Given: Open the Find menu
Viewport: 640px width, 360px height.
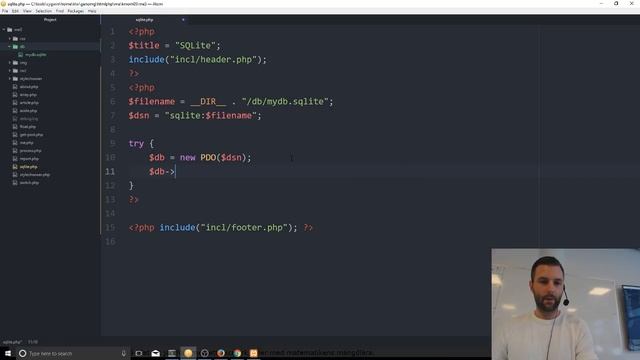Looking at the screenshot, I should [60, 11].
